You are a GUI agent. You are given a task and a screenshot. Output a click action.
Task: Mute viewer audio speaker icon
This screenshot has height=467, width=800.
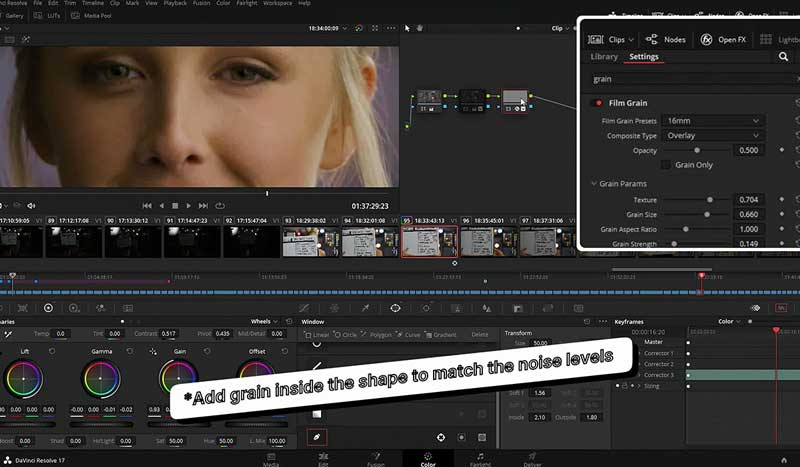coord(31,206)
